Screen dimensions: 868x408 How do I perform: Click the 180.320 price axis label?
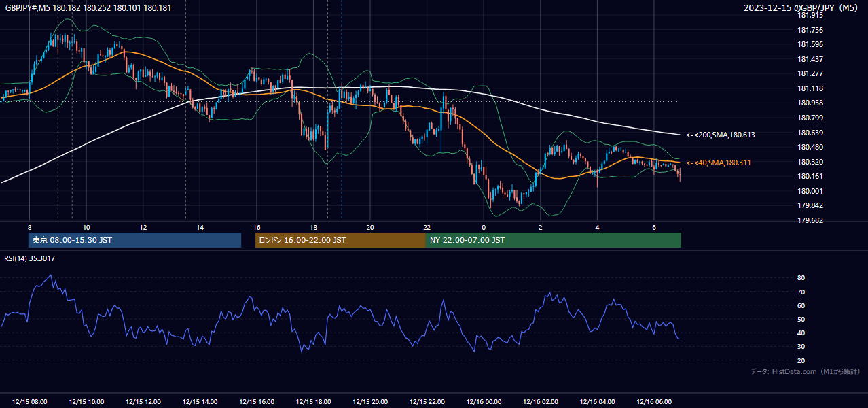(x=810, y=162)
